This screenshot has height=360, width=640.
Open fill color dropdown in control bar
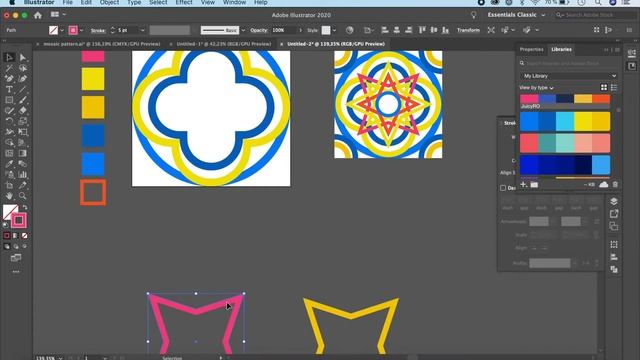pyautogui.click(x=62, y=30)
